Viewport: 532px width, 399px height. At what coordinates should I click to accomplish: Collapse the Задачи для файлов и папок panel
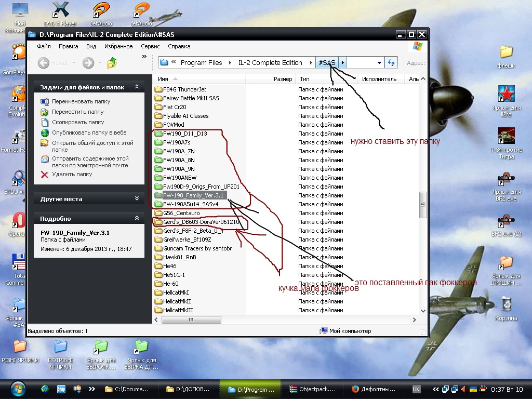click(x=137, y=87)
